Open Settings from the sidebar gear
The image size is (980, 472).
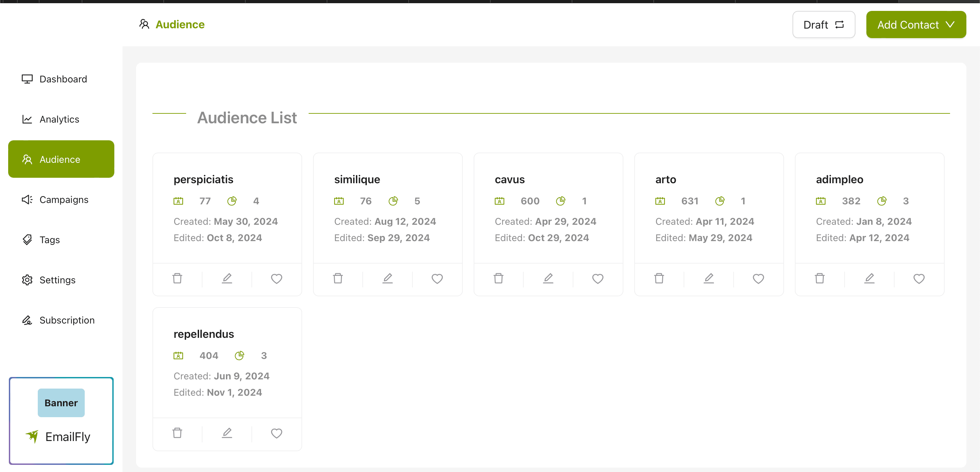(57, 280)
